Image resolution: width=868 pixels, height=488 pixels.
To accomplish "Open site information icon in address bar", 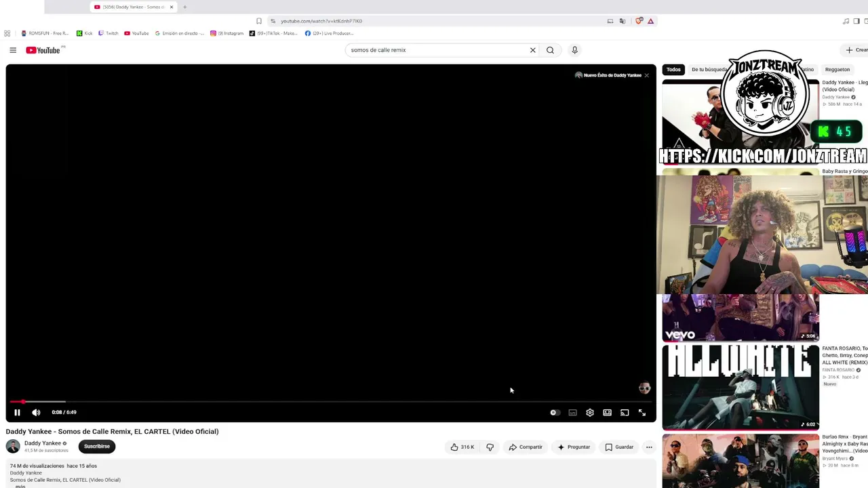I will [x=273, y=21].
